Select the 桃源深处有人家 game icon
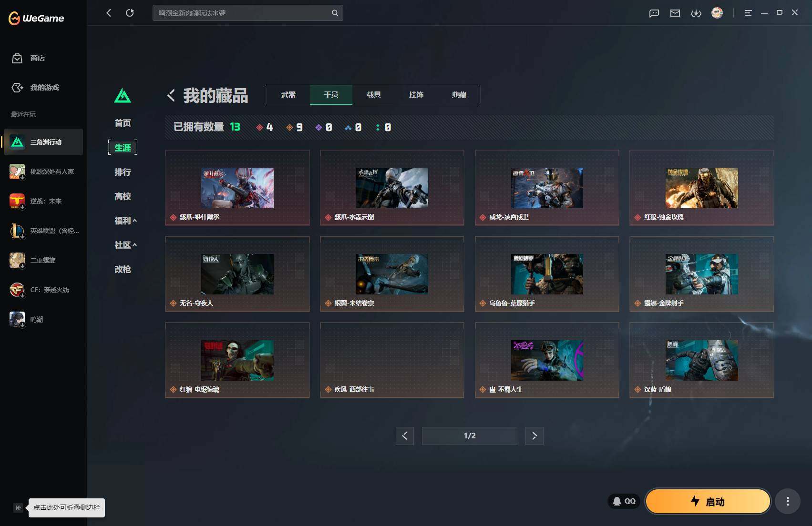This screenshot has width=812, height=526. (x=17, y=172)
